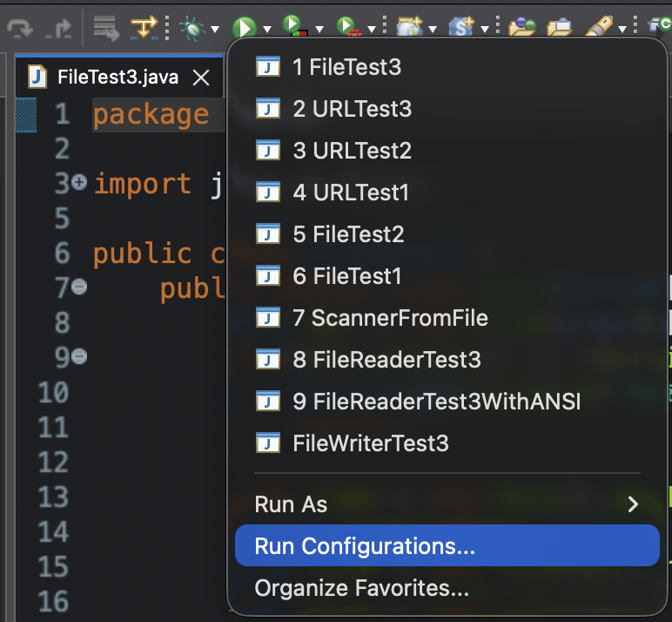Screen dimensions: 672x622
Task: Launch 4 URLTest1 configuration
Action: tap(447, 193)
